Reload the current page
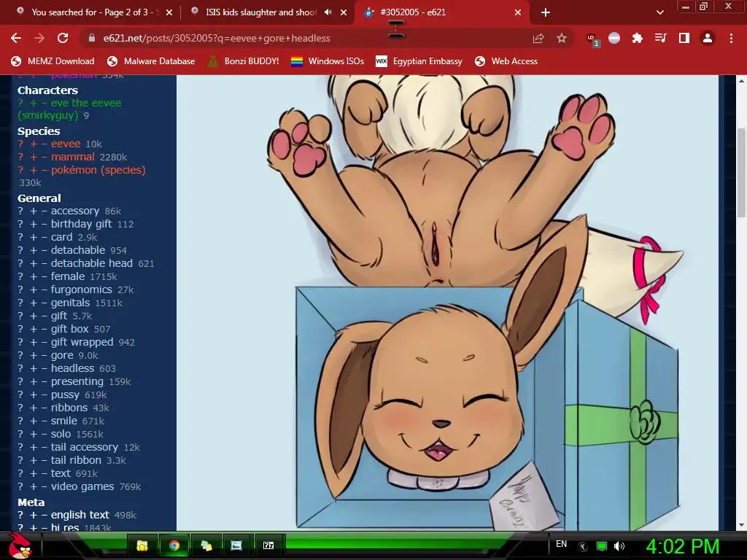The height and width of the screenshot is (560, 747). [x=63, y=38]
